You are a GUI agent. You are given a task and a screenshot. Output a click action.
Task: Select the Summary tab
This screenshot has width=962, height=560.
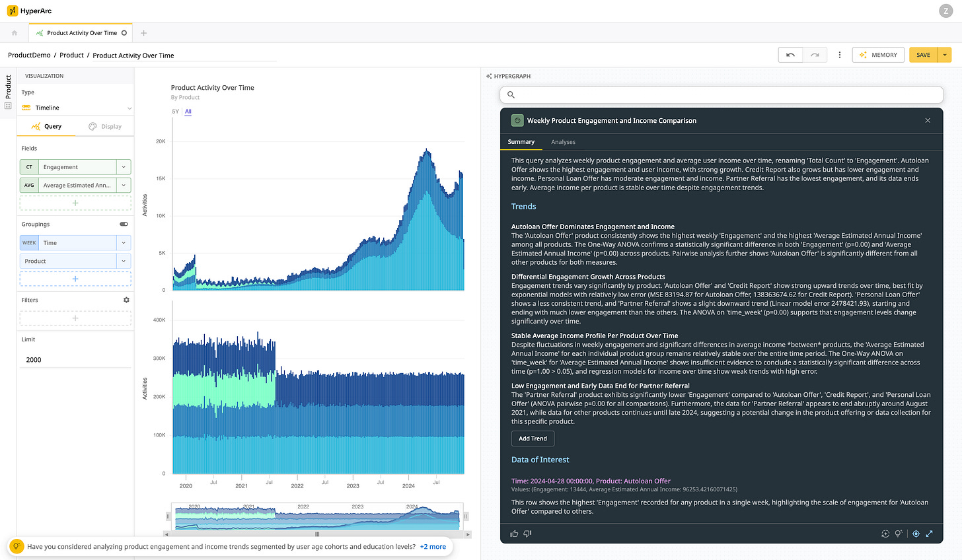pyautogui.click(x=521, y=142)
